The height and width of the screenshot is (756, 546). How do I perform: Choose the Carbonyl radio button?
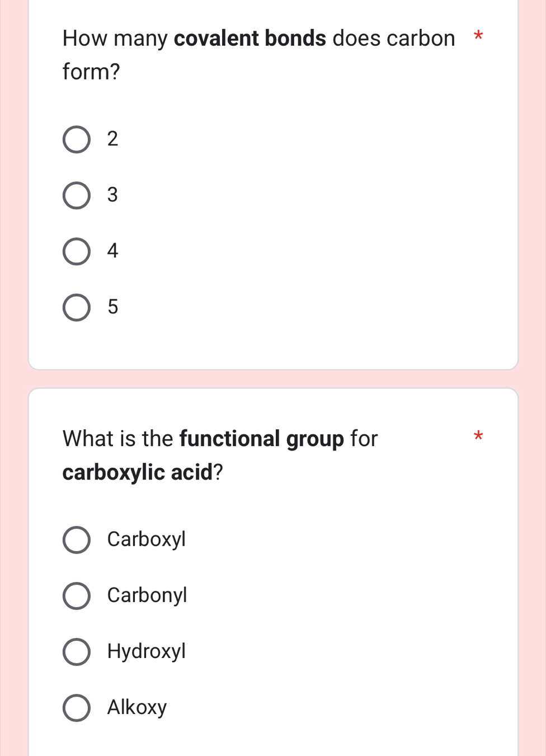76,595
